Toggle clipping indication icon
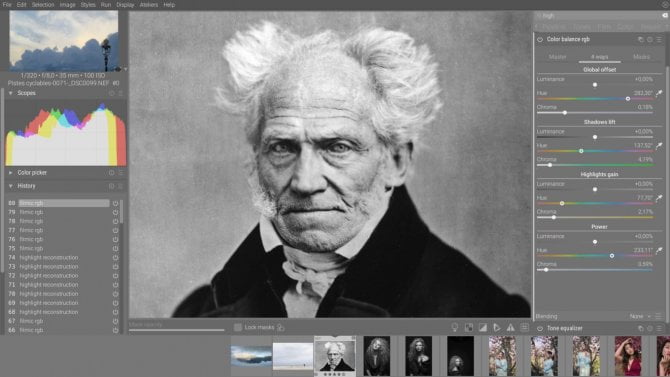Viewport: 670px width, 377px height. click(x=483, y=327)
